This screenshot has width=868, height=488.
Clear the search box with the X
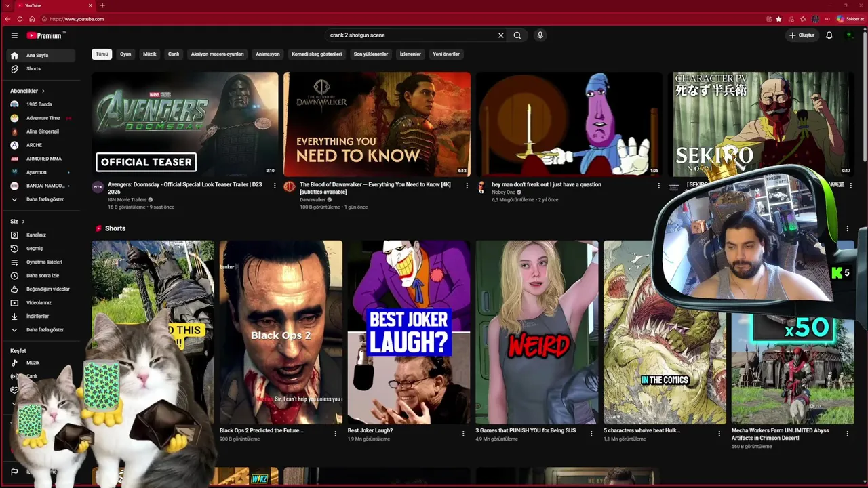click(501, 35)
